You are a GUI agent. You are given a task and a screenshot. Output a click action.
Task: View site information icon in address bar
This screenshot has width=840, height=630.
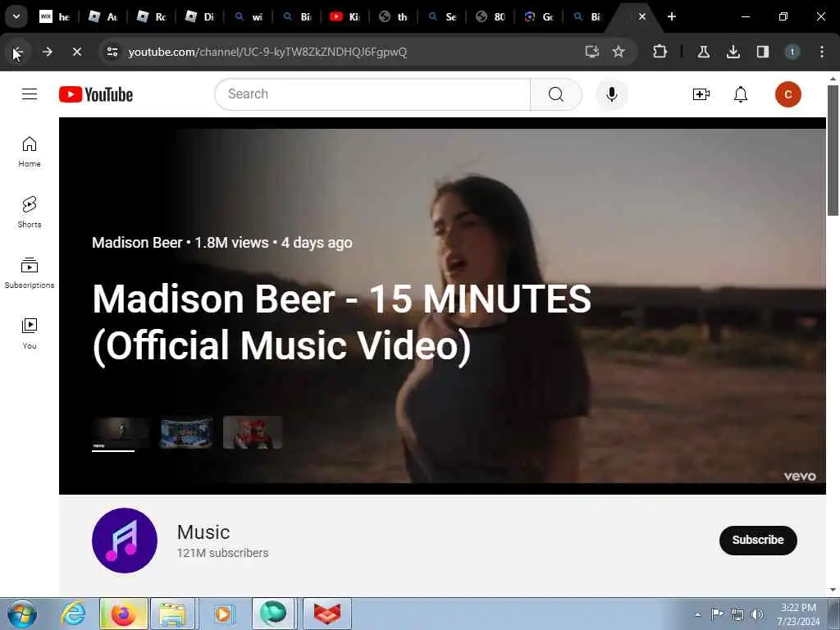click(x=112, y=52)
